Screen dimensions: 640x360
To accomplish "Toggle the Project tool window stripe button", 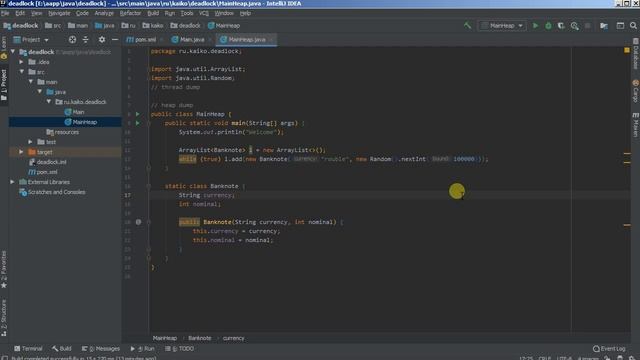I will tap(4, 85).
